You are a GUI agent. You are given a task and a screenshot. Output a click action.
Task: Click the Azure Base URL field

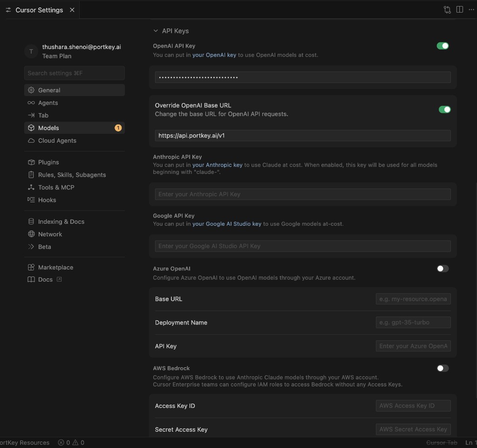tap(413, 299)
